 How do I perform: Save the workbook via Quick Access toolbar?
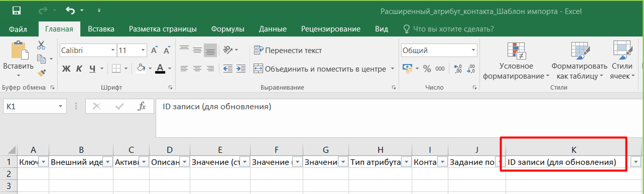pos(16,10)
